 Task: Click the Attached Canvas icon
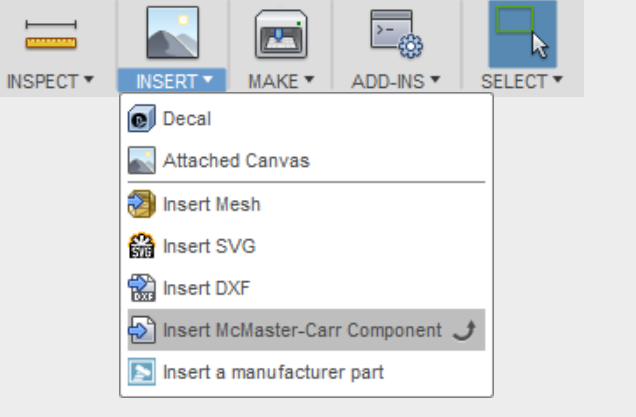(x=141, y=160)
